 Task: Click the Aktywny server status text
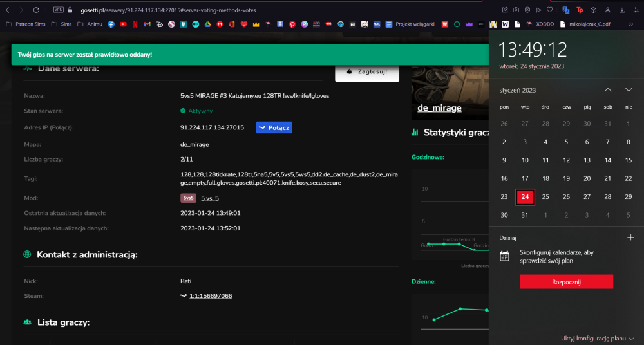pyautogui.click(x=200, y=111)
